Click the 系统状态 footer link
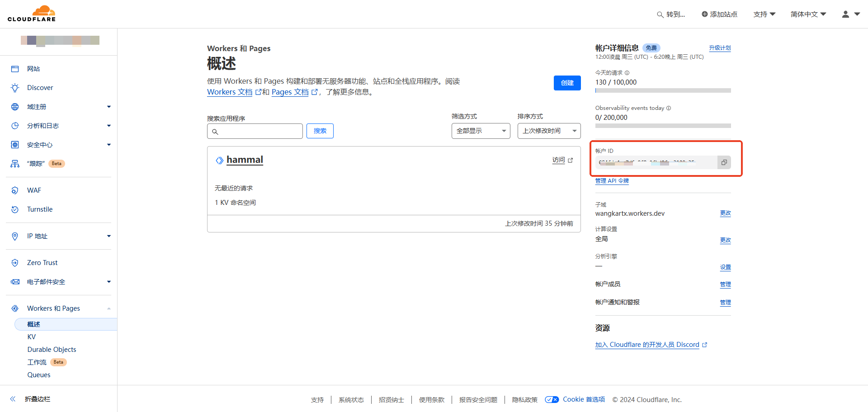The height and width of the screenshot is (412, 868). 351,400
